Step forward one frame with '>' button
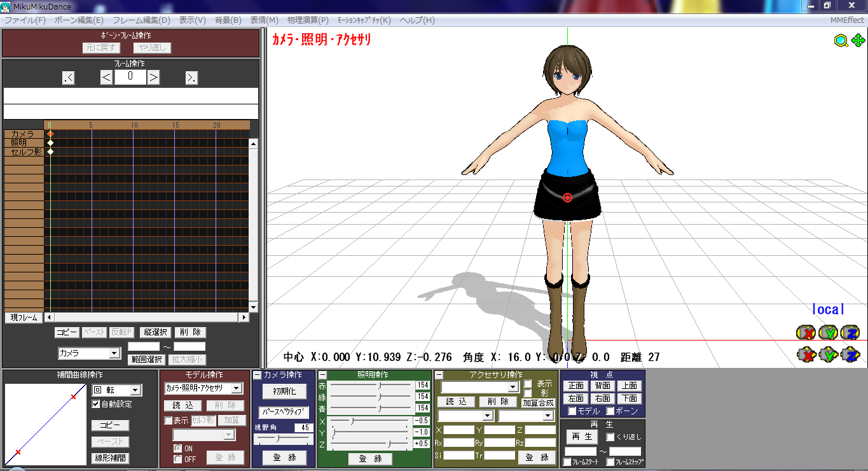 click(153, 78)
